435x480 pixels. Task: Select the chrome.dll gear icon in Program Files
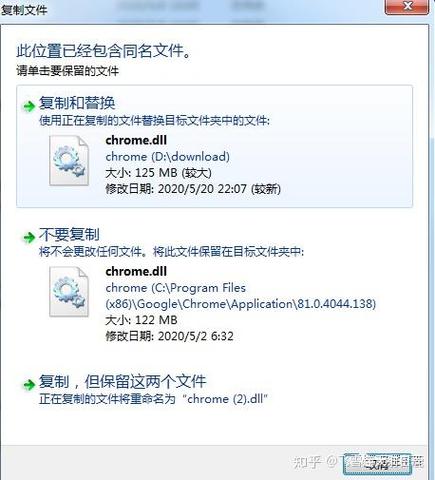(69, 292)
